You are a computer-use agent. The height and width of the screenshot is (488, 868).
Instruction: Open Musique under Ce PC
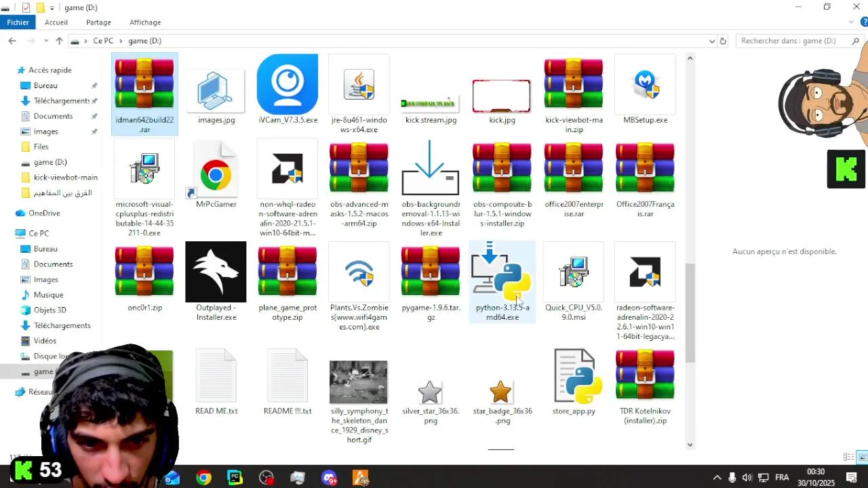(x=48, y=295)
